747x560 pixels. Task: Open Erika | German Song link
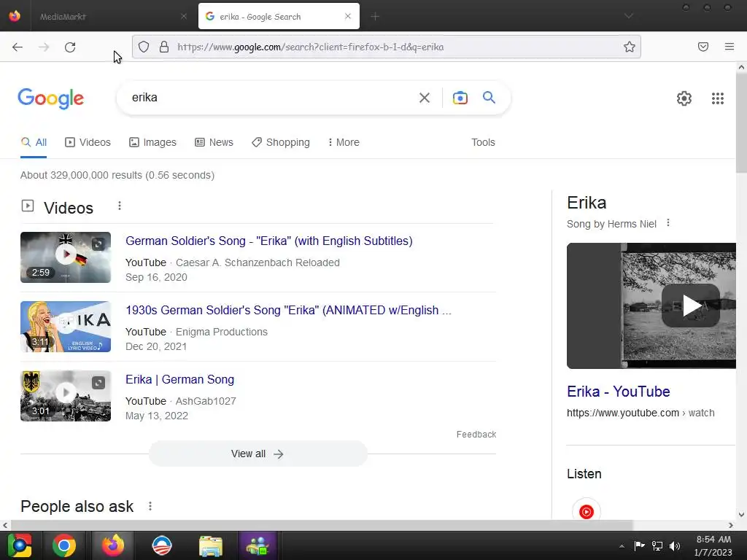[x=179, y=379]
